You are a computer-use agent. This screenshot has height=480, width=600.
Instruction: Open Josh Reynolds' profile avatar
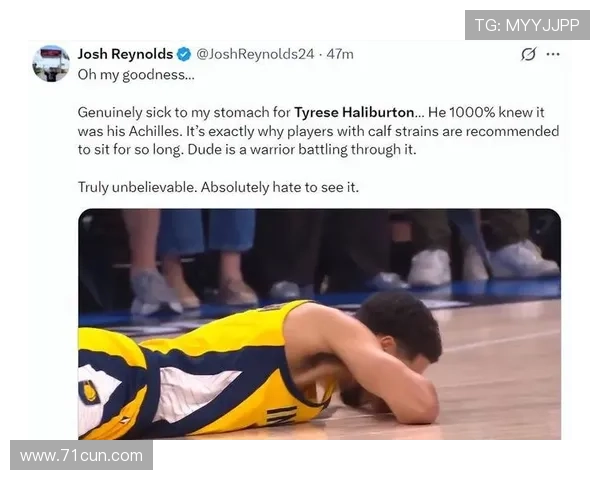coord(51,64)
